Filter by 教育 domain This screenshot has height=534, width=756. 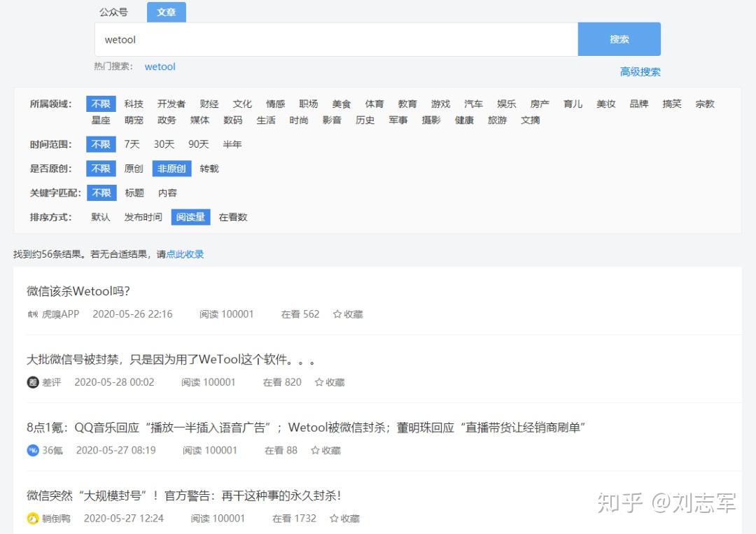(x=407, y=104)
